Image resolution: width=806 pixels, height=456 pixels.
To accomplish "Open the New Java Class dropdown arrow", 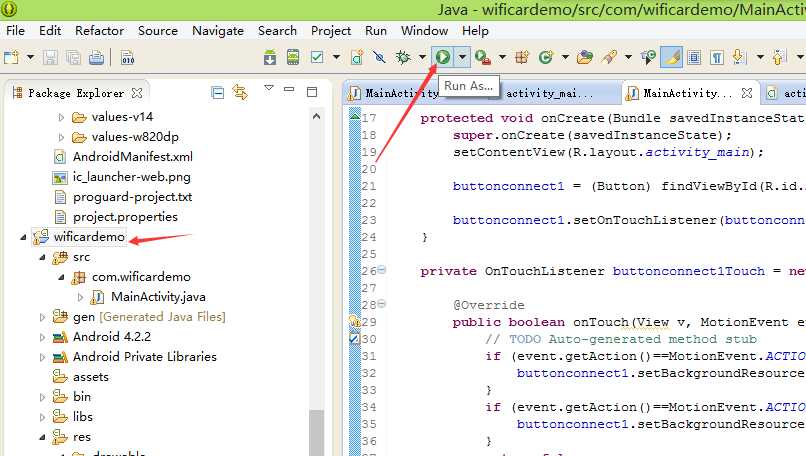I will click(565, 57).
